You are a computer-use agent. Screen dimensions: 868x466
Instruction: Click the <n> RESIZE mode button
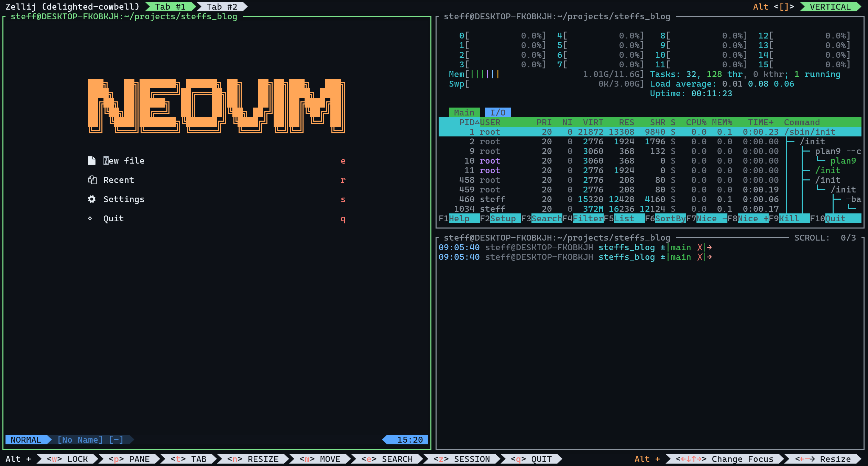253,459
